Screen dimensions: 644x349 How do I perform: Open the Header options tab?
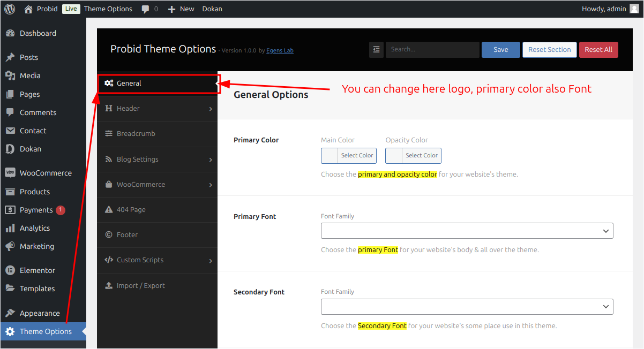point(158,109)
